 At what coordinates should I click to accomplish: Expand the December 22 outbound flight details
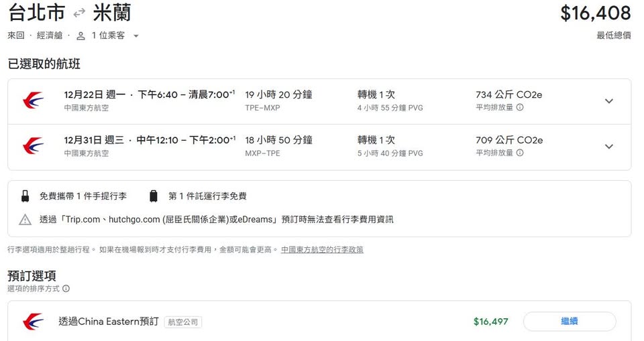pyautogui.click(x=608, y=101)
